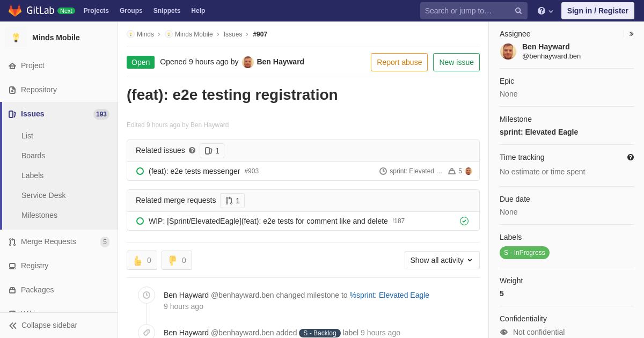644x338 pixels.
Task: Open the %sprint: Elevated Eagle milestone link
Action: tap(389, 295)
